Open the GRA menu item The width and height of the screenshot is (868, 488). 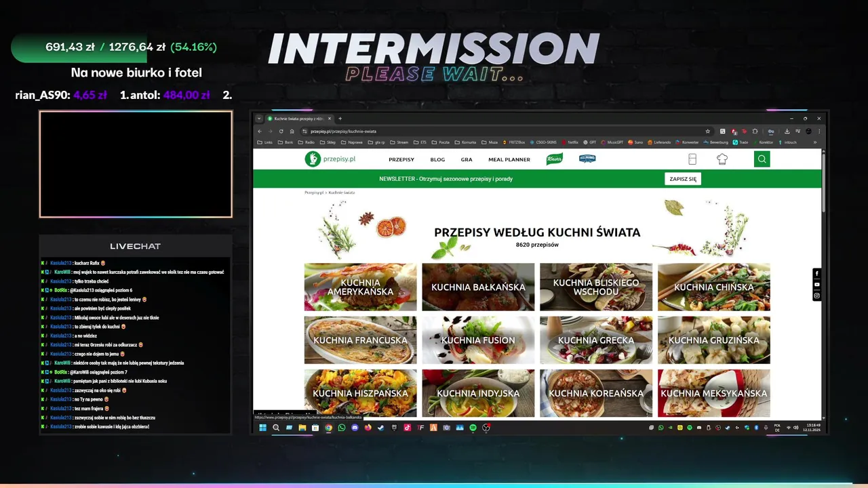467,160
